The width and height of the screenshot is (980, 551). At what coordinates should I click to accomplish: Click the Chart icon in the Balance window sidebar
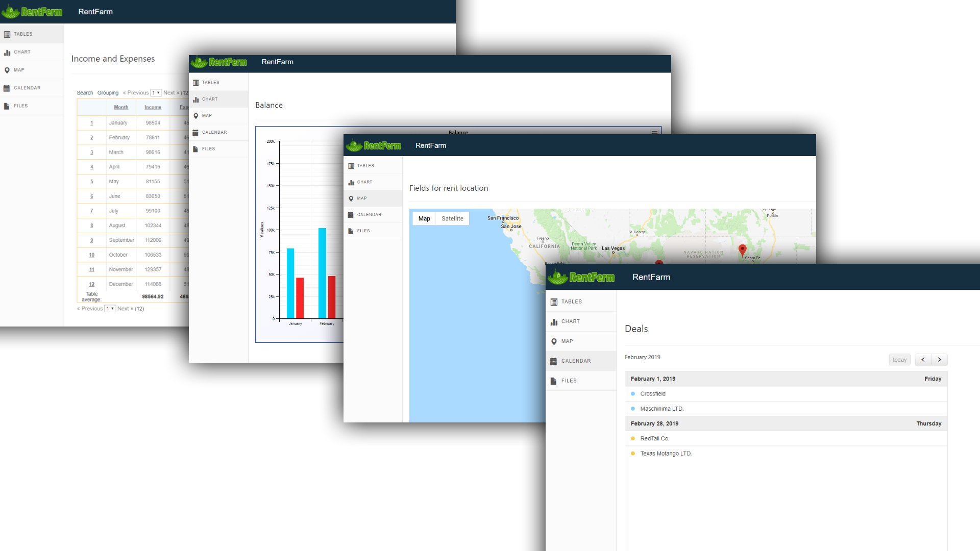[195, 99]
